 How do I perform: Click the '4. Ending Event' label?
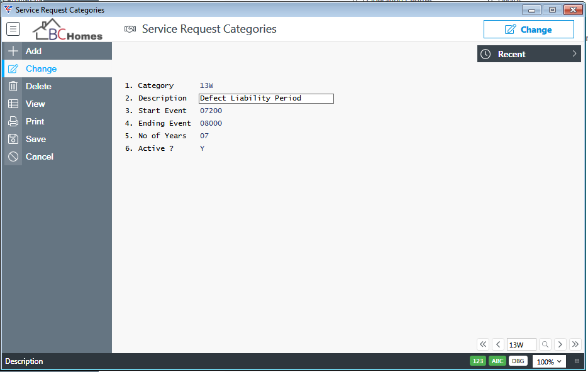(x=158, y=123)
